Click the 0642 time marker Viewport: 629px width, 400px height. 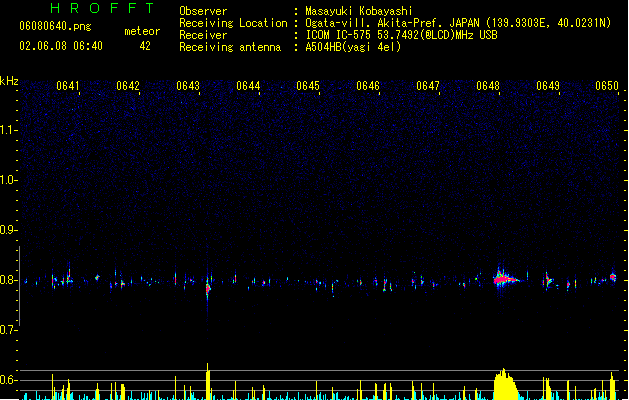pyautogui.click(x=128, y=86)
